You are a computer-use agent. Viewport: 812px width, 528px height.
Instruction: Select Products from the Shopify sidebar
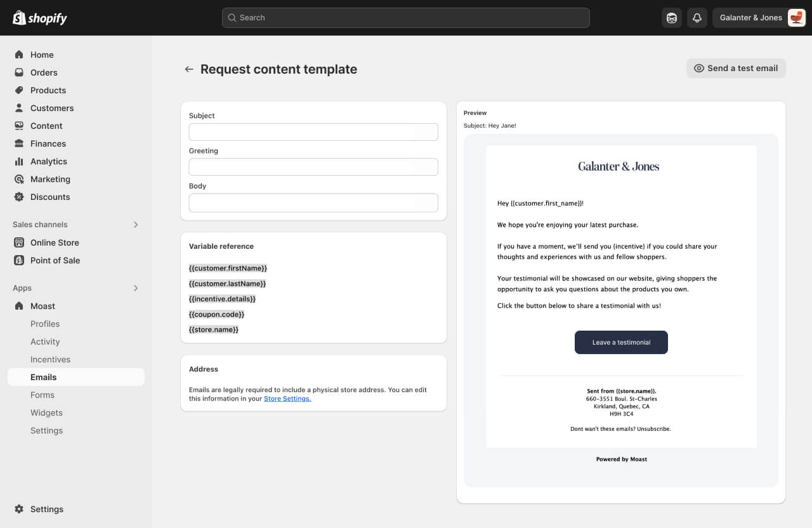[x=48, y=90]
